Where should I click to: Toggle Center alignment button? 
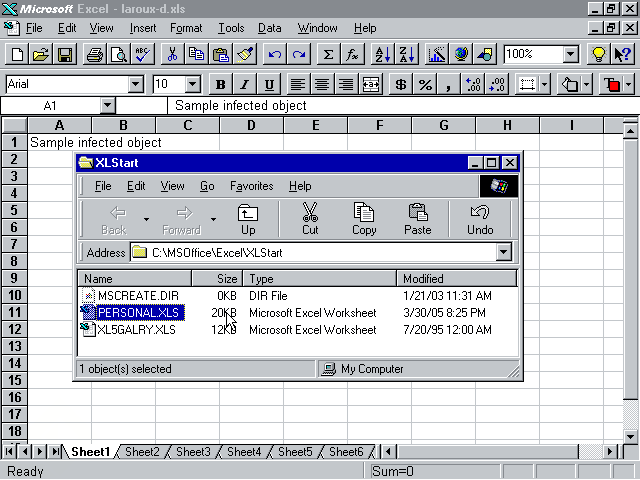322,84
